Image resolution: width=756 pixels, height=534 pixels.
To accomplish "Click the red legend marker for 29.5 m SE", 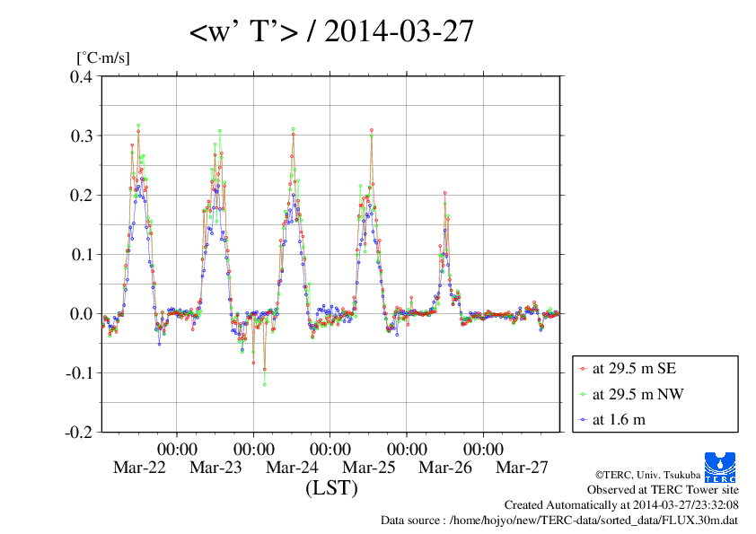I will tap(583, 369).
